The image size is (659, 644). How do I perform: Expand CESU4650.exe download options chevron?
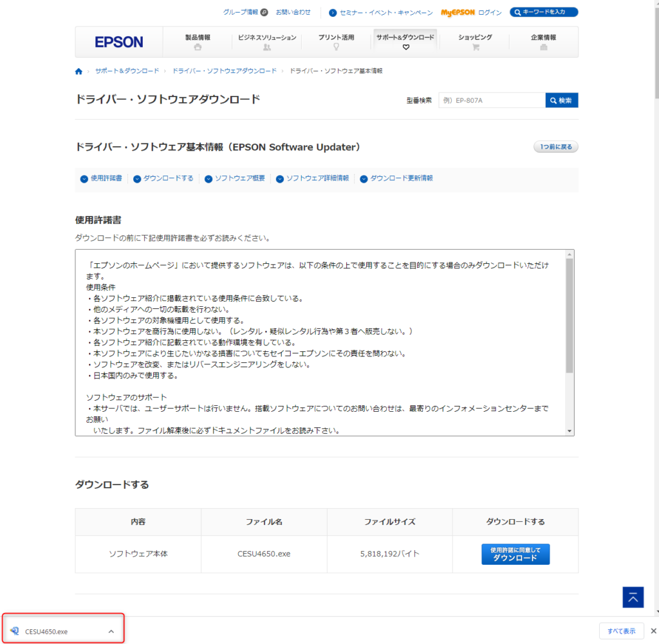point(111,631)
